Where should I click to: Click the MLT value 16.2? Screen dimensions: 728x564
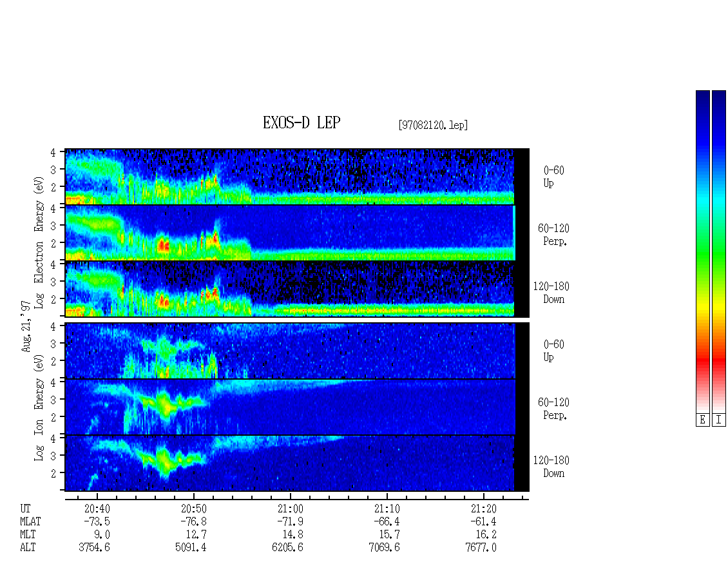tap(486, 535)
